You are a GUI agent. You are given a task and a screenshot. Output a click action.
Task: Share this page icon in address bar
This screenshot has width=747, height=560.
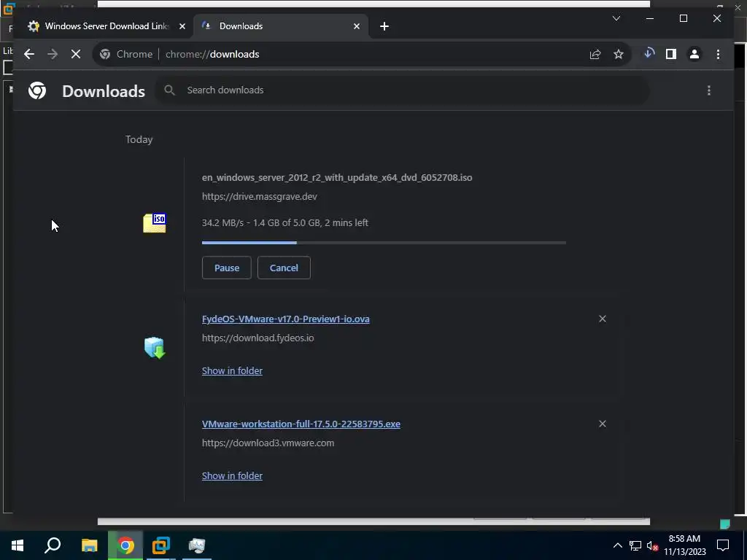[595, 54]
